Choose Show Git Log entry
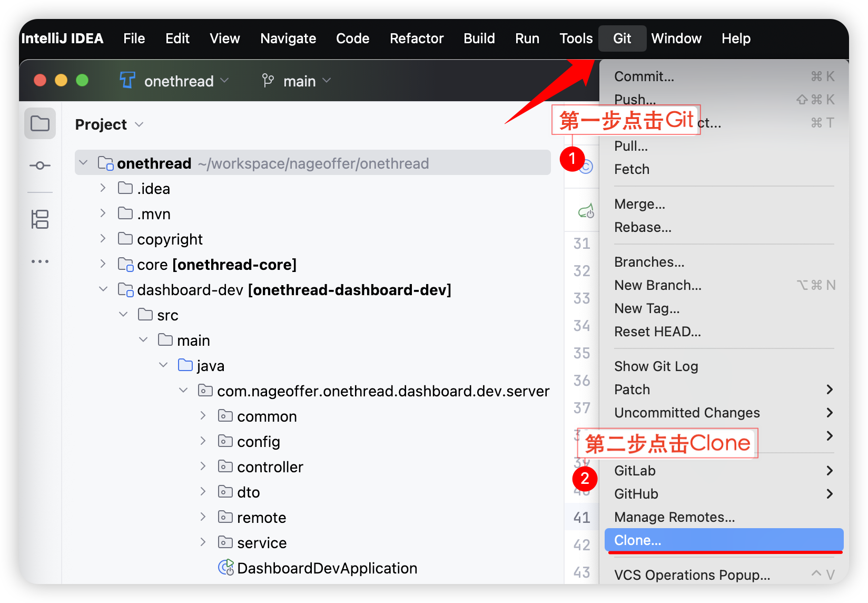The width and height of the screenshot is (868, 603). (x=724, y=366)
